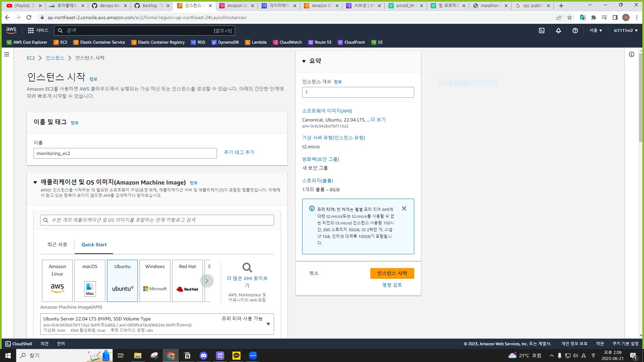
Task: Switch to the recently used AMI tab
Action: [57, 245]
